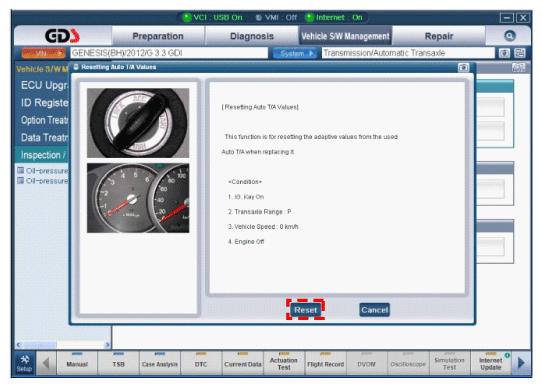The height and width of the screenshot is (387, 542).
Task: Open DTC toolbar item
Action: point(201,364)
